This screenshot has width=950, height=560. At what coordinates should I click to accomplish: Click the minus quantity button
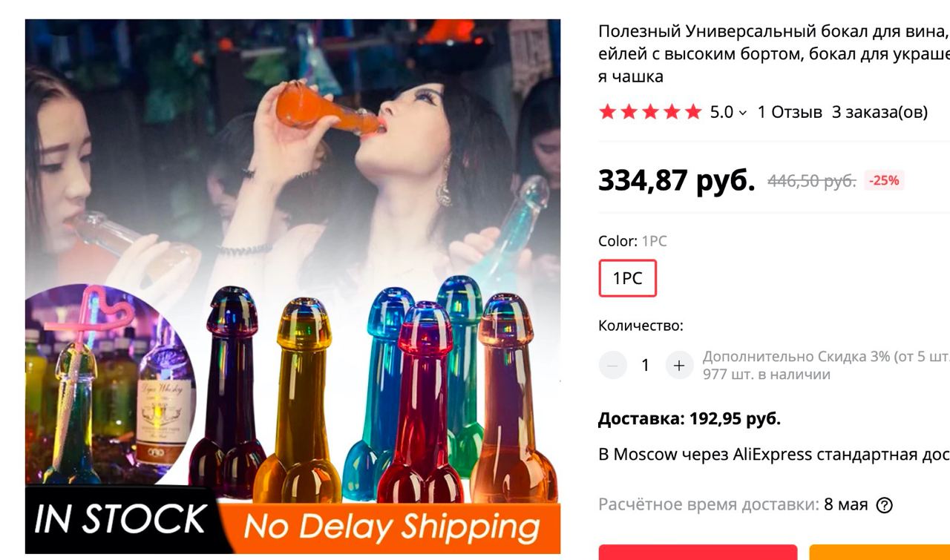[x=612, y=365]
